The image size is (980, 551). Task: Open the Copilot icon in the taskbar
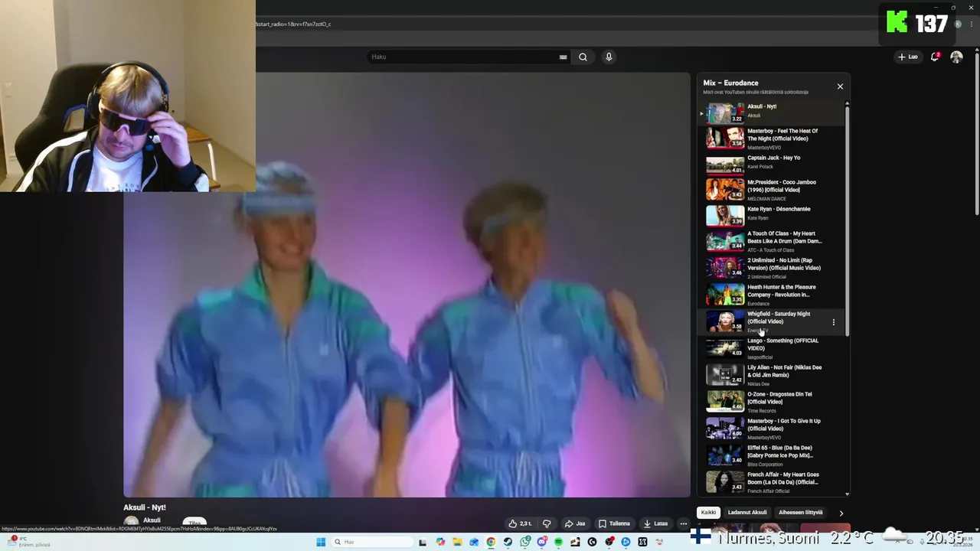click(x=440, y=543)
